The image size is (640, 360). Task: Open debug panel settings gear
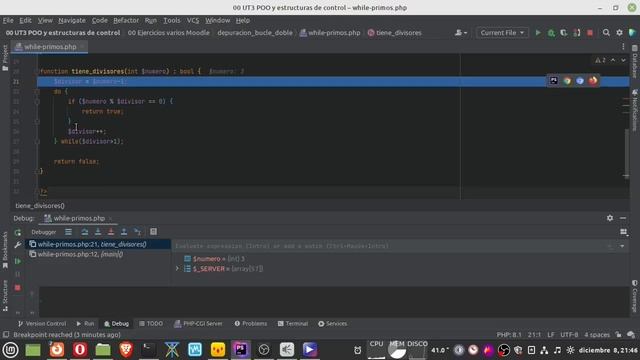610,218
